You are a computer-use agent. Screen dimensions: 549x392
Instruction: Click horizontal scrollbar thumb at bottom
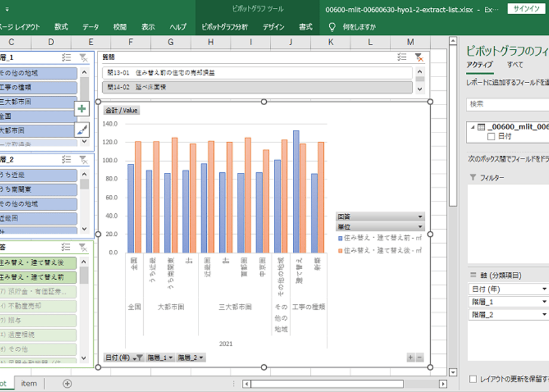tap(327, 384)
